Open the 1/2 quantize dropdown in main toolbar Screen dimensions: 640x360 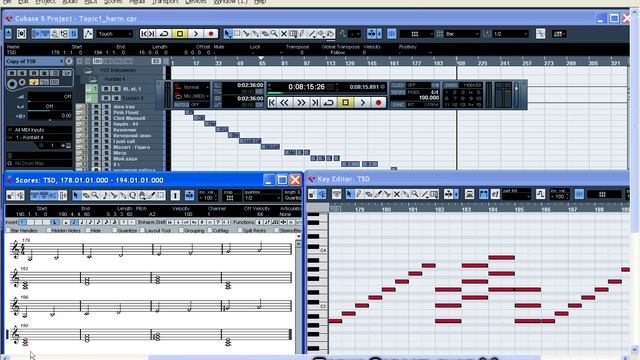click(511, 34)
